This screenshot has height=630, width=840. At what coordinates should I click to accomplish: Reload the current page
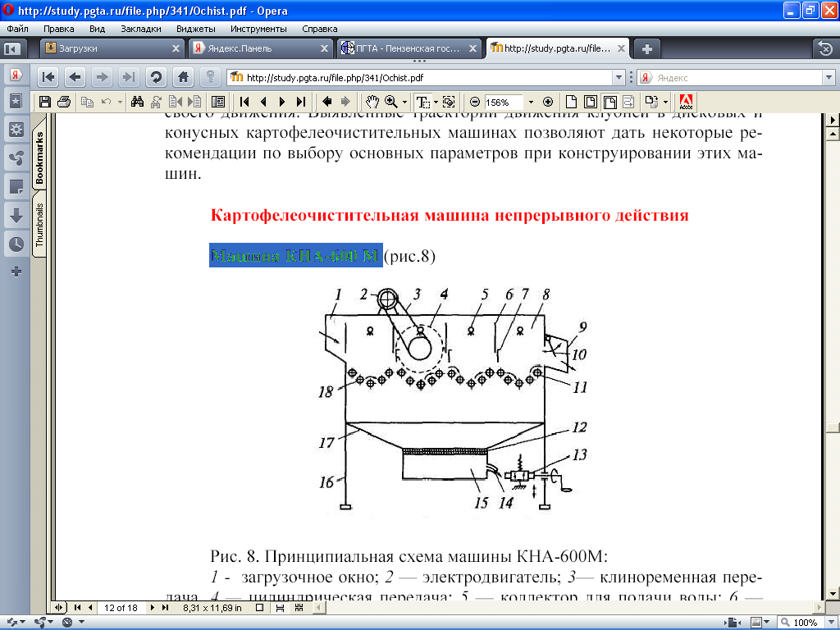156,78
